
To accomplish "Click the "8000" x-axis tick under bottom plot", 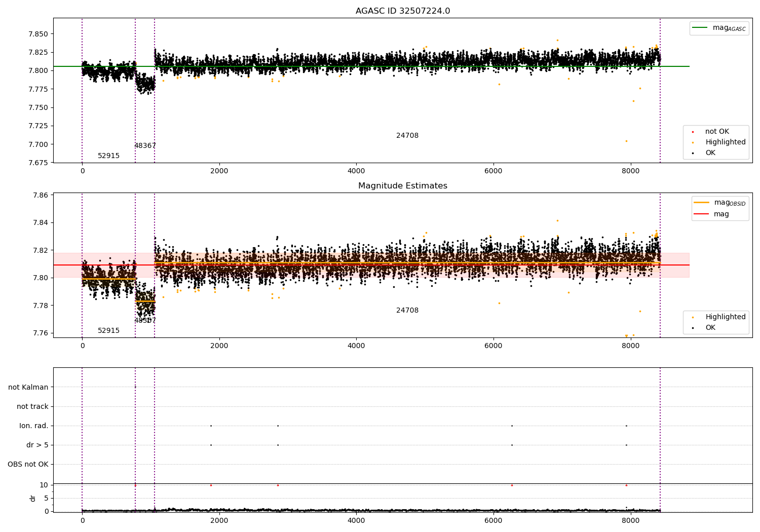I will [x=630, y=520].
